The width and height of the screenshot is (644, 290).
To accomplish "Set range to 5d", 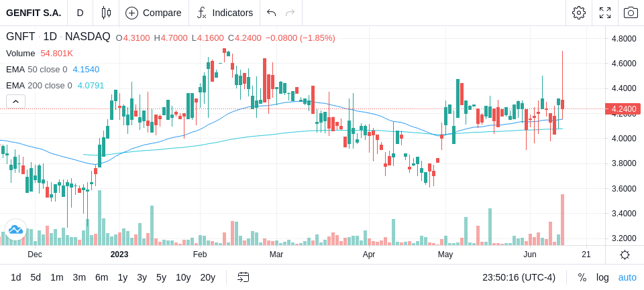I will pyautogui.click(x=36, y=278).
